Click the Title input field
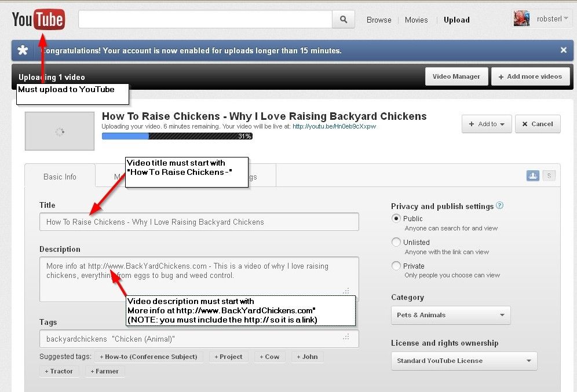577x392 pixels. point(199,222)
